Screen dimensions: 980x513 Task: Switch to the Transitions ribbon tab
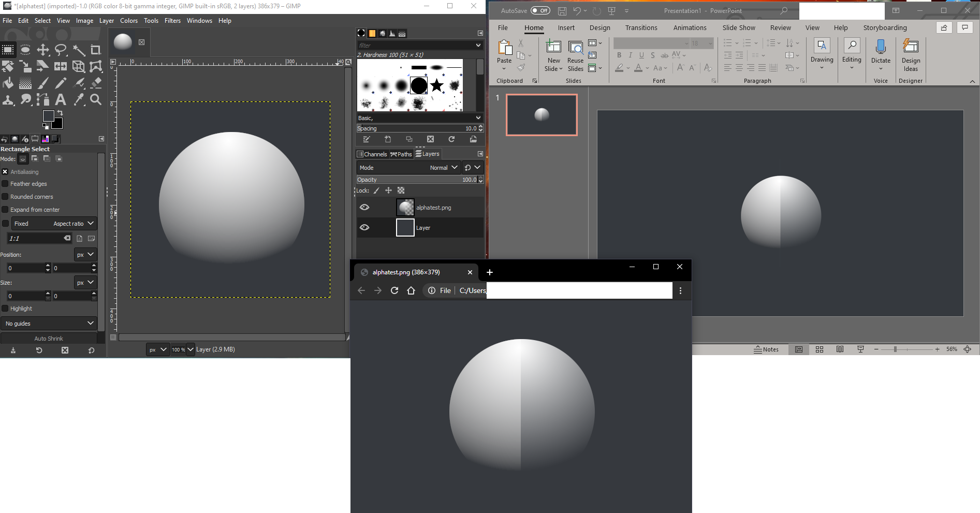coord(641,28)
